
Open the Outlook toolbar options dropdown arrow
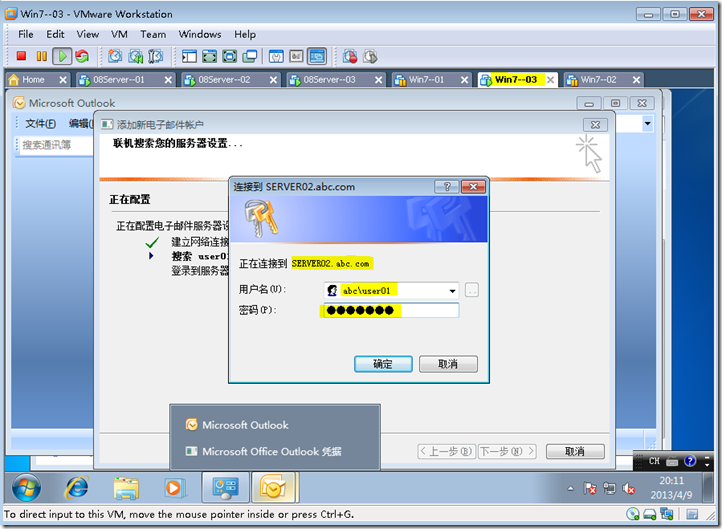(647, 123)
